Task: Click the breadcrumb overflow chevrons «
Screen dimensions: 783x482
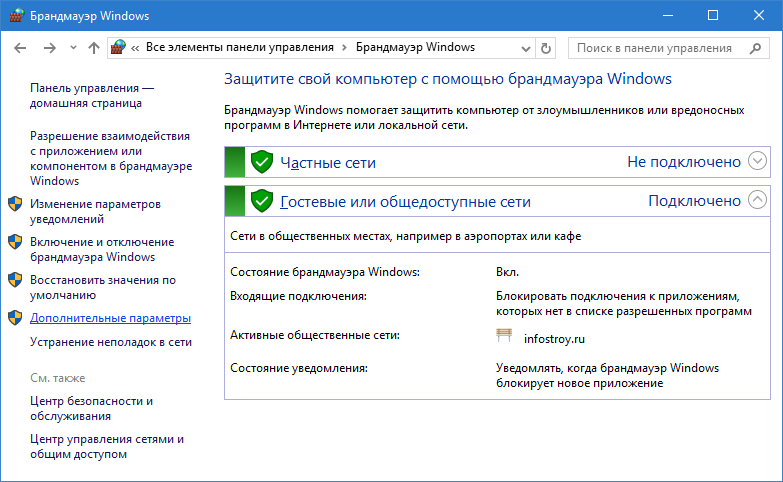Action: (135, 48)
